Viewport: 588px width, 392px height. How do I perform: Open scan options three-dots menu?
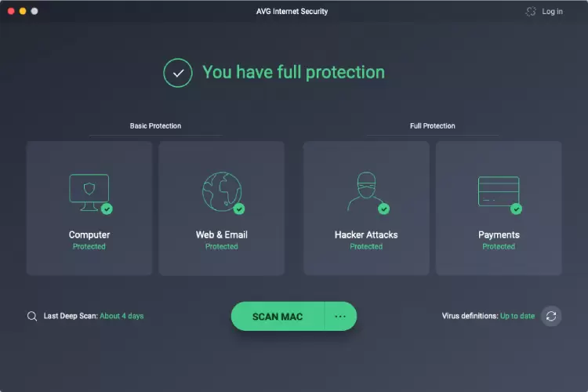(x=340, y=317)
